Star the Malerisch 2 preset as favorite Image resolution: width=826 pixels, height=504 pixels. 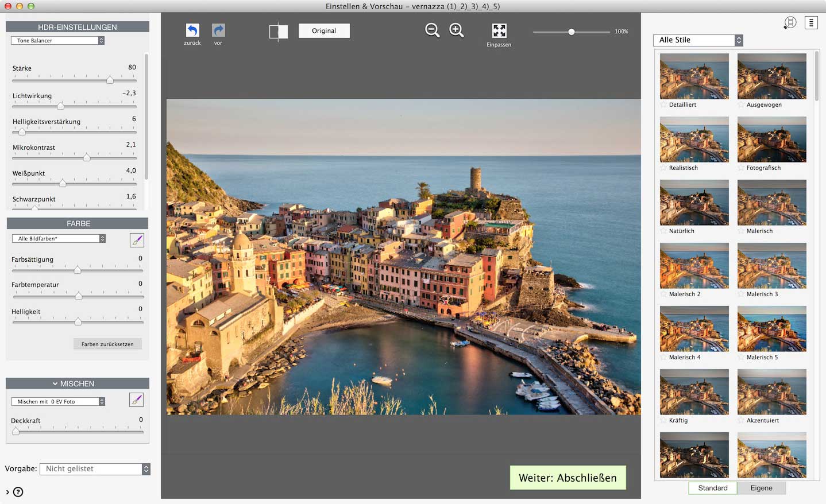664,294
